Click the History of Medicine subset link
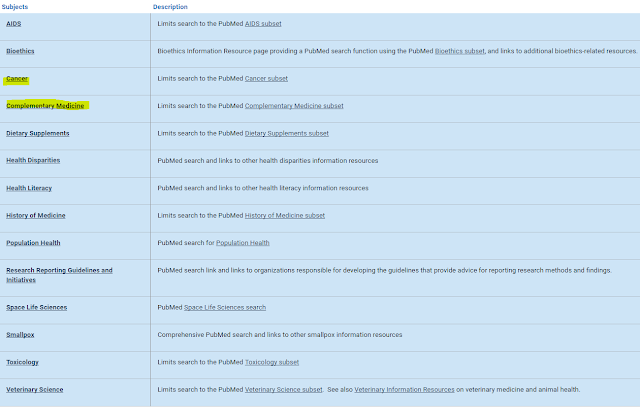 [284, 215]
